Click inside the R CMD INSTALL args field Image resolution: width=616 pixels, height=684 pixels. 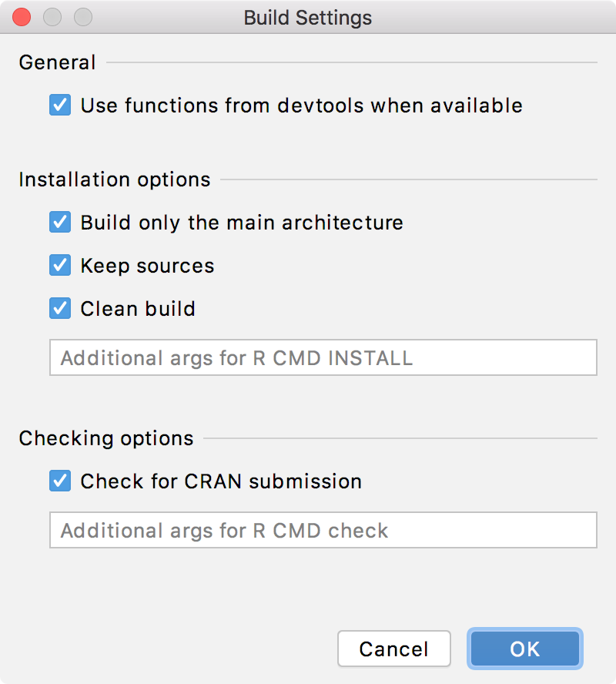pos(323,357)
